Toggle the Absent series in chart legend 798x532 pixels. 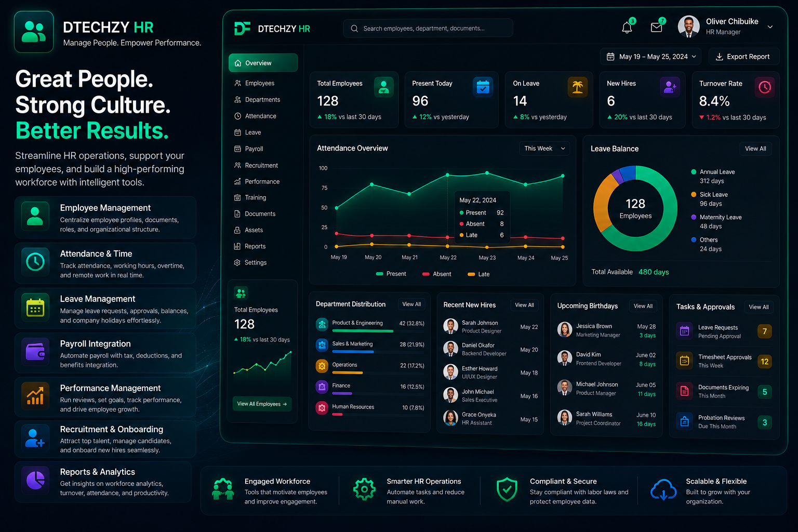437,274
